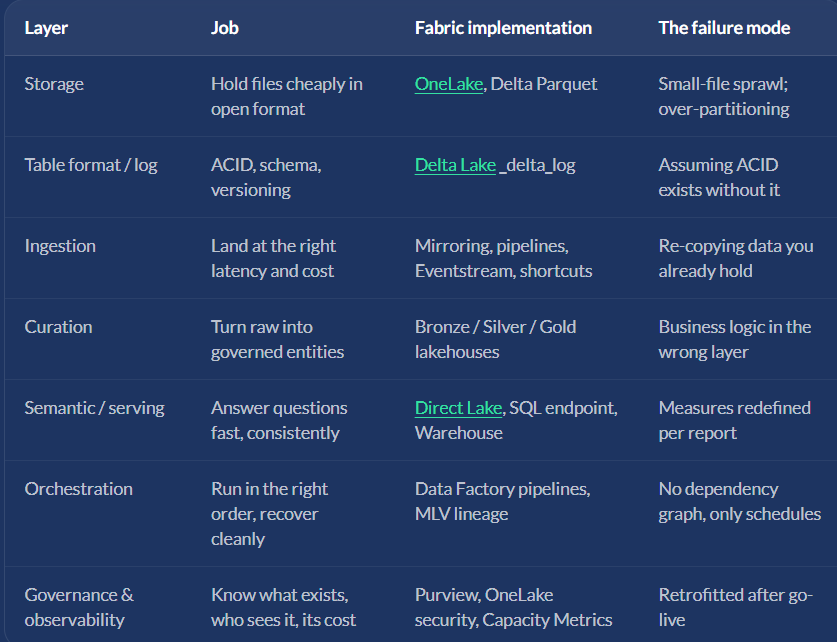The width and height of the screenshot is (837, 642).
Task: Click the Purview, OneLake security cell
Action: pyautogui.click(x=514, y=607)
